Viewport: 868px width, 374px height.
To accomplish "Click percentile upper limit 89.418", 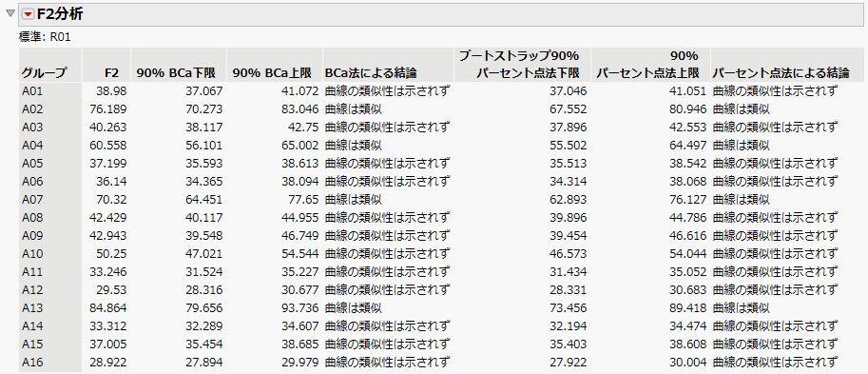I will (x=689, y=308).
